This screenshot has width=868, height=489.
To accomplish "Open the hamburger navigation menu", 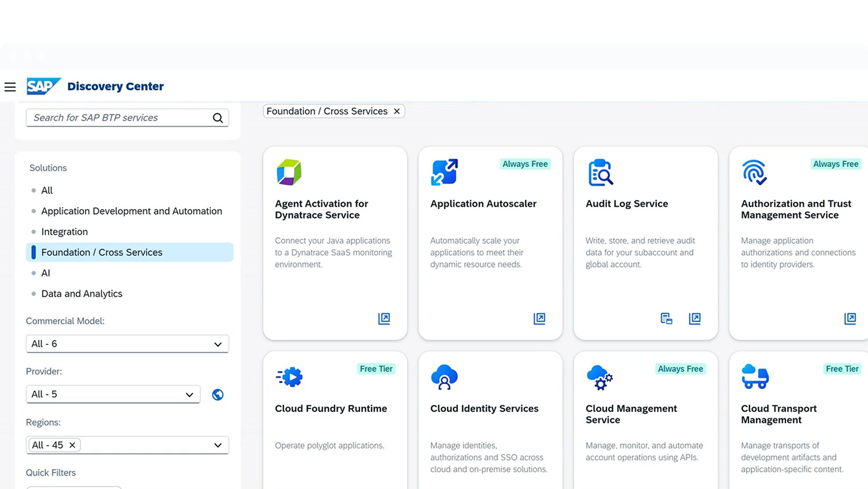I will click(10, 87).
